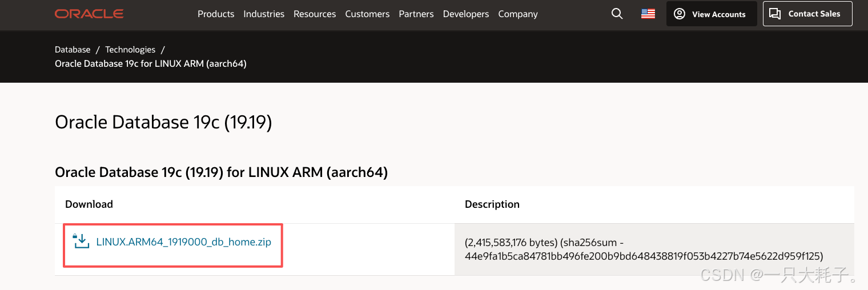Screen dimensions: 868x290
Task: Go to Database breadcrumb link
Action: [x=73, y=50]
